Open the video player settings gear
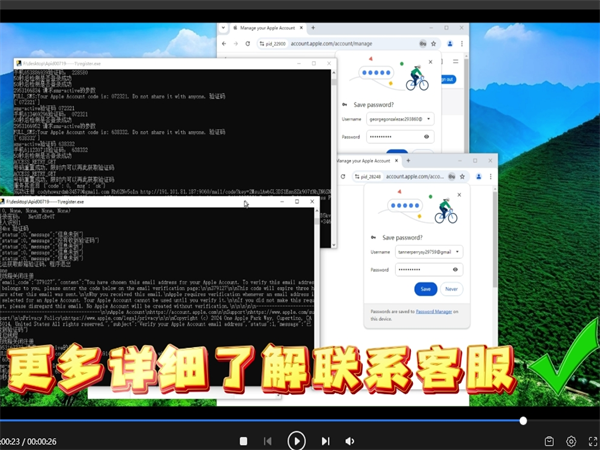Screen dimensions: 600x450 coord(571,441)
